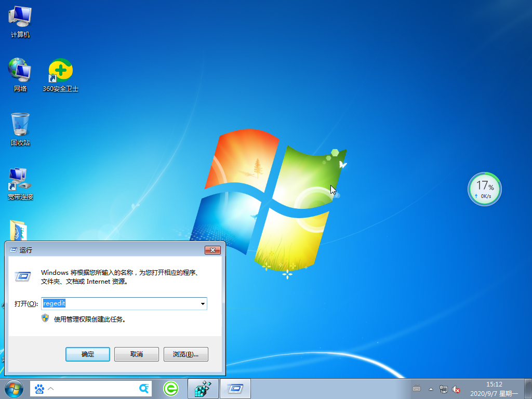Open the green 'e' browser on the taskbar
This screenshot has height=399, width=532.
click(171, 388)
